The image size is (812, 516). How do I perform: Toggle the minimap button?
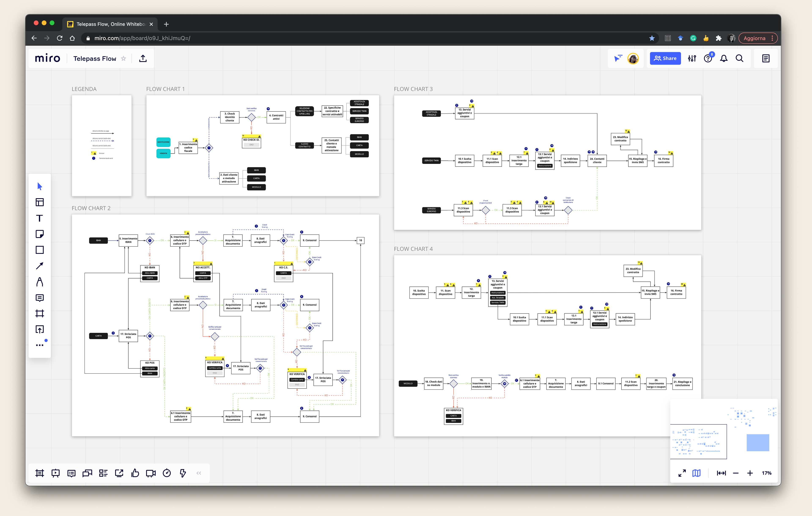point(696,473)
